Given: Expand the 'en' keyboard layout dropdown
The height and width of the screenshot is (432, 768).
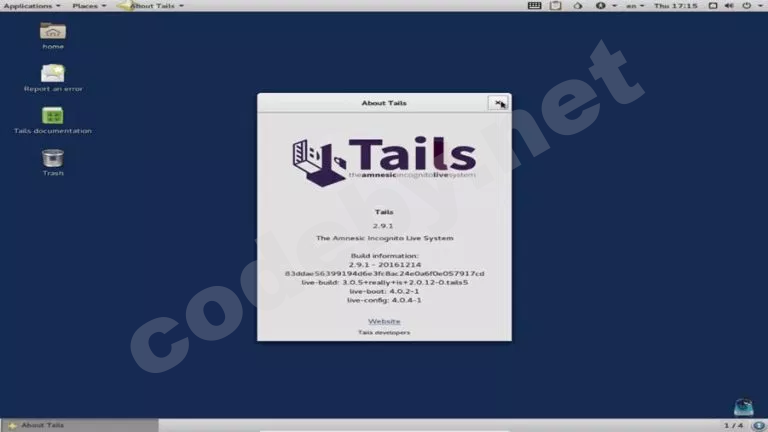Looking at the screenshot, I should click(635, 6).
